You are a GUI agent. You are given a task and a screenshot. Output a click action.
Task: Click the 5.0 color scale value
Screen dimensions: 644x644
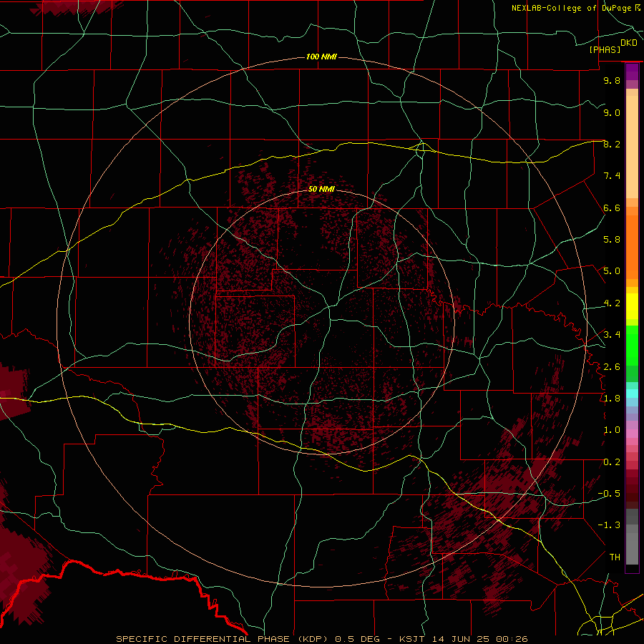coord(612,271)
